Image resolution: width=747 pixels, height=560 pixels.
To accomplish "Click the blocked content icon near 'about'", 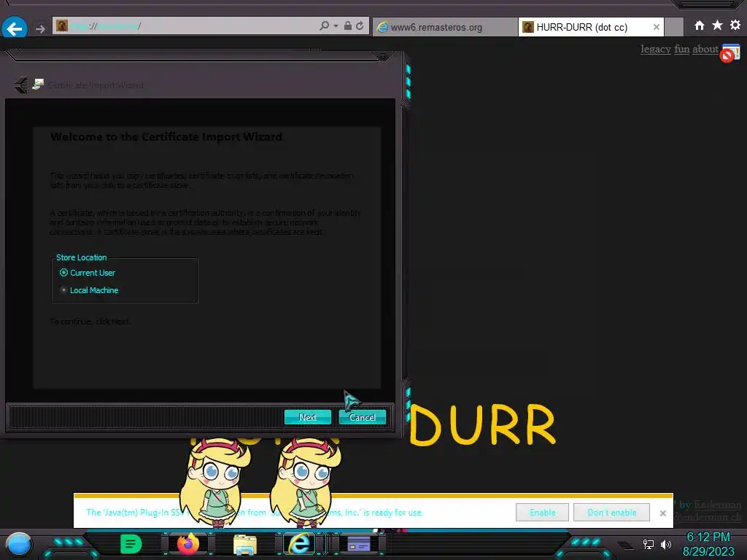I will click(x=729, y=52).
